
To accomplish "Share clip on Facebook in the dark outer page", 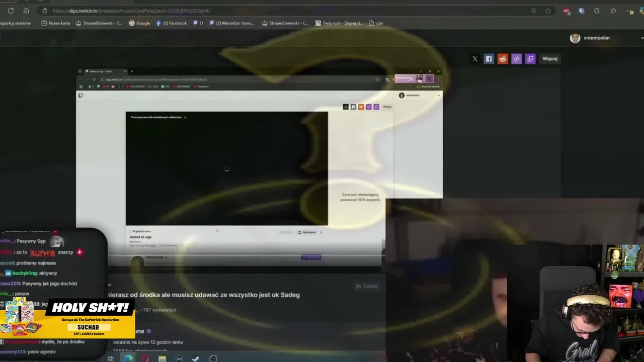I will coord(489,59).
